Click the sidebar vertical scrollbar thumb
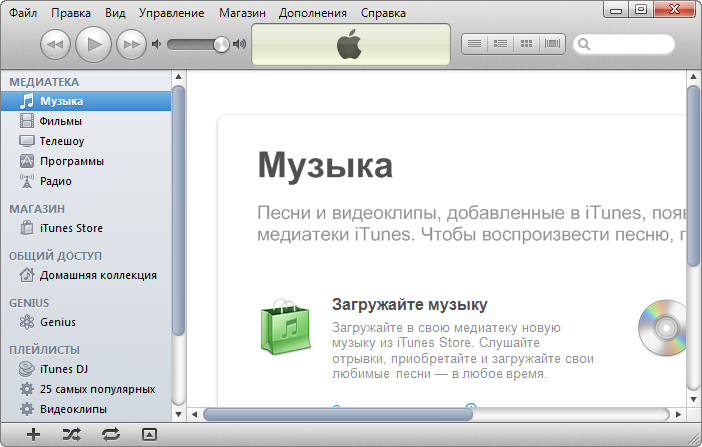The image size is (702, 447). (178, 211)
